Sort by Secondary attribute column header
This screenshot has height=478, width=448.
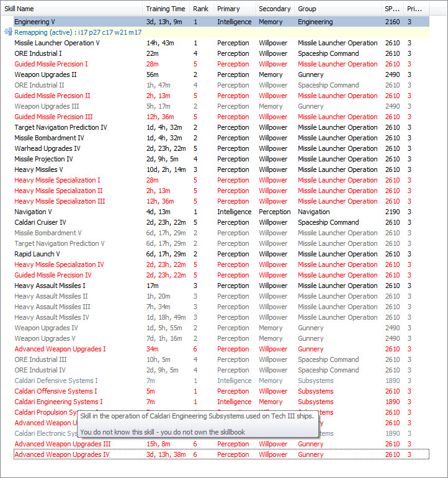[x=275, y=9]
